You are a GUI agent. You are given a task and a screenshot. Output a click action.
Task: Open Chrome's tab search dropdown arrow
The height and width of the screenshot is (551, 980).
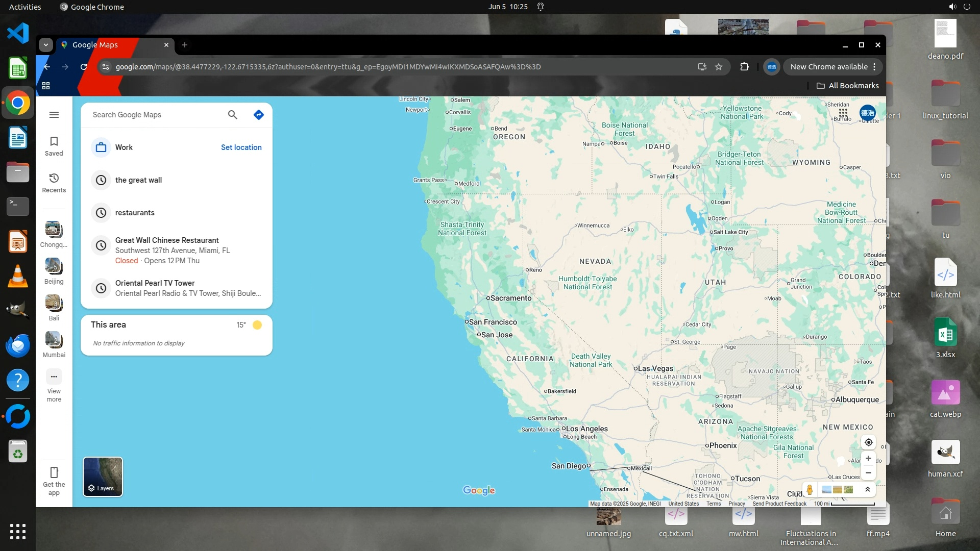[x=46, y=45]
